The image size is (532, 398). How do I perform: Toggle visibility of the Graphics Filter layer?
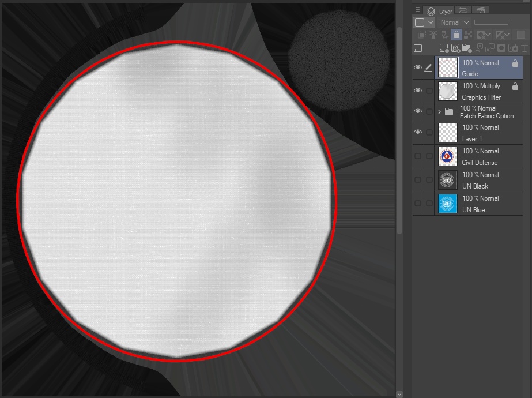(x=419, y=91)
